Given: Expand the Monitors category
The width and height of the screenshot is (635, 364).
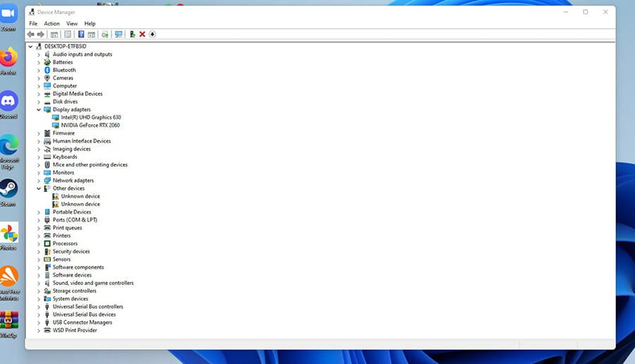Looking at the screenshot, I should 39,173.
